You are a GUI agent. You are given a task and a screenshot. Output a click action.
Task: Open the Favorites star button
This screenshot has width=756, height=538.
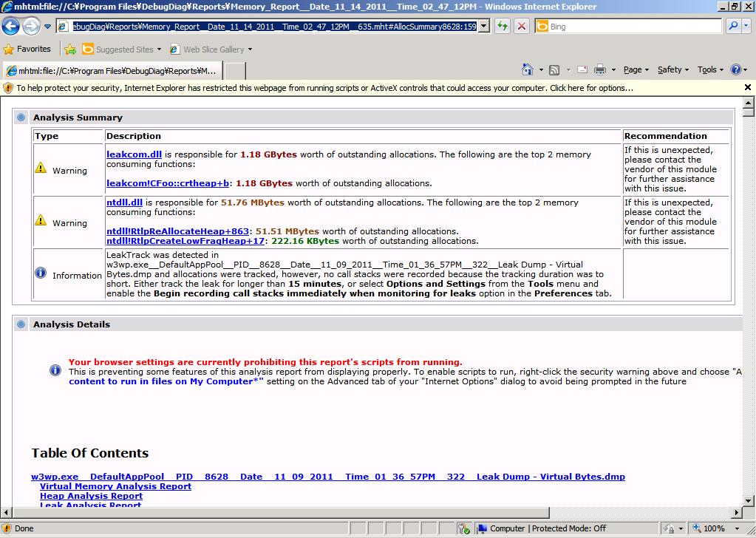tap(27, 50)
